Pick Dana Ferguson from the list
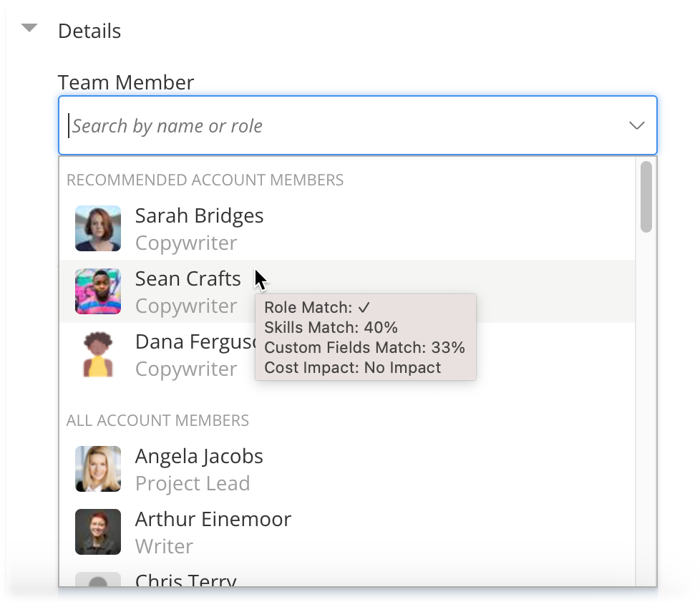Screen dimensions: 700x602 (347, 354)
